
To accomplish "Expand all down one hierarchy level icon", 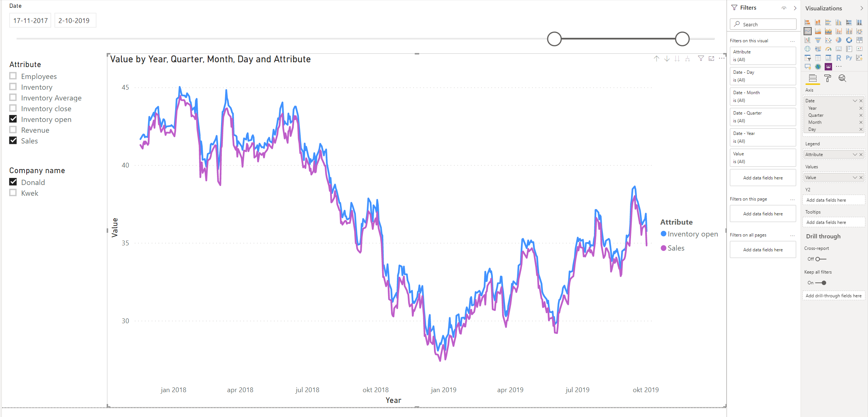I will pyautogui.click(x=688, y=59).
